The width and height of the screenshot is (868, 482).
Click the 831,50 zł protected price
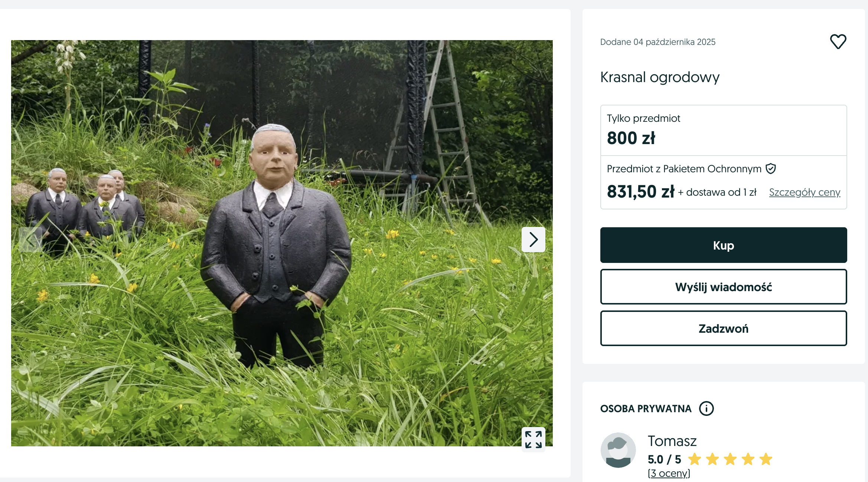click(x=640, y=192)
